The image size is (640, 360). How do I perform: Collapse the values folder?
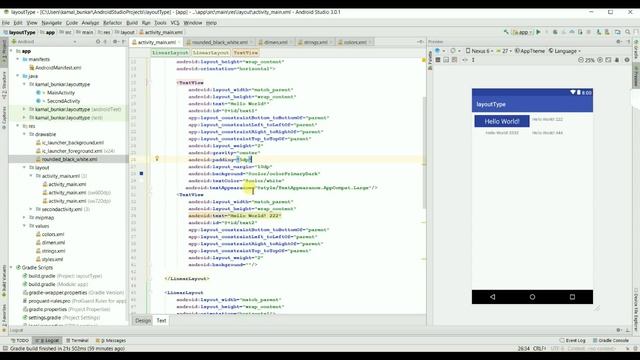[x=24, y=226]
